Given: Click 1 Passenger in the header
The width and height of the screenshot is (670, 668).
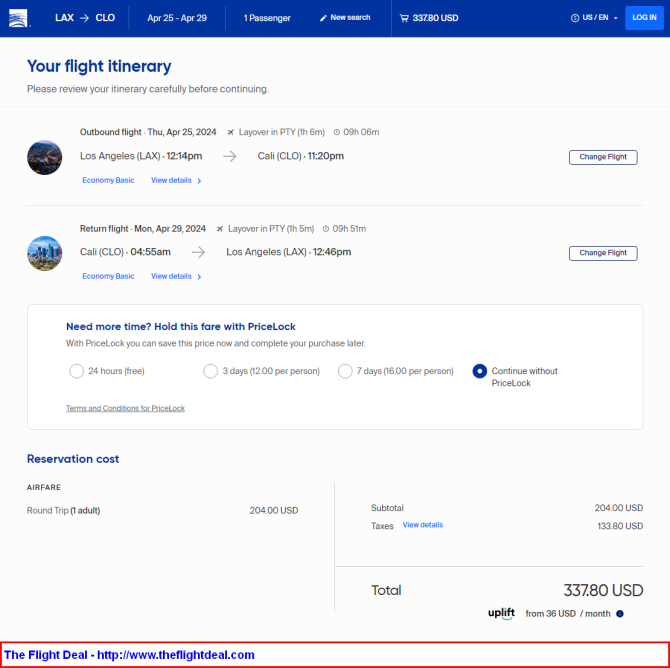Looking at the screenshot, I should click(x=267, y=18).
